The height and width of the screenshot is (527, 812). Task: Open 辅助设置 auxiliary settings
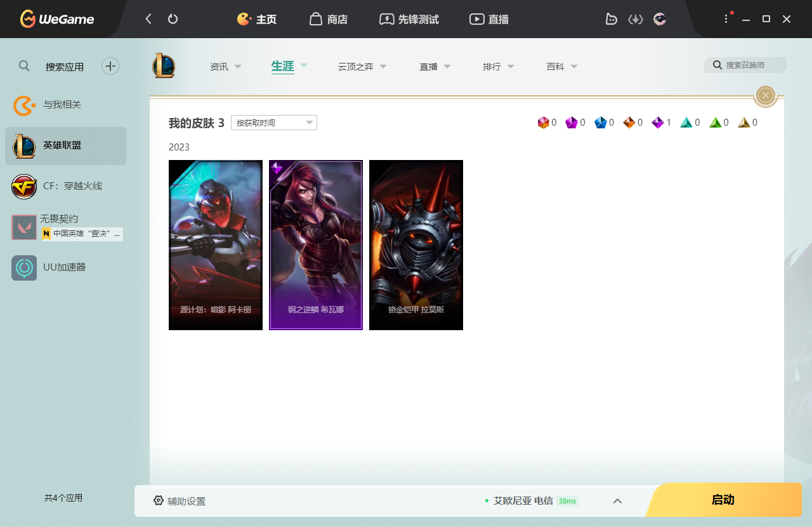[180, 501]
